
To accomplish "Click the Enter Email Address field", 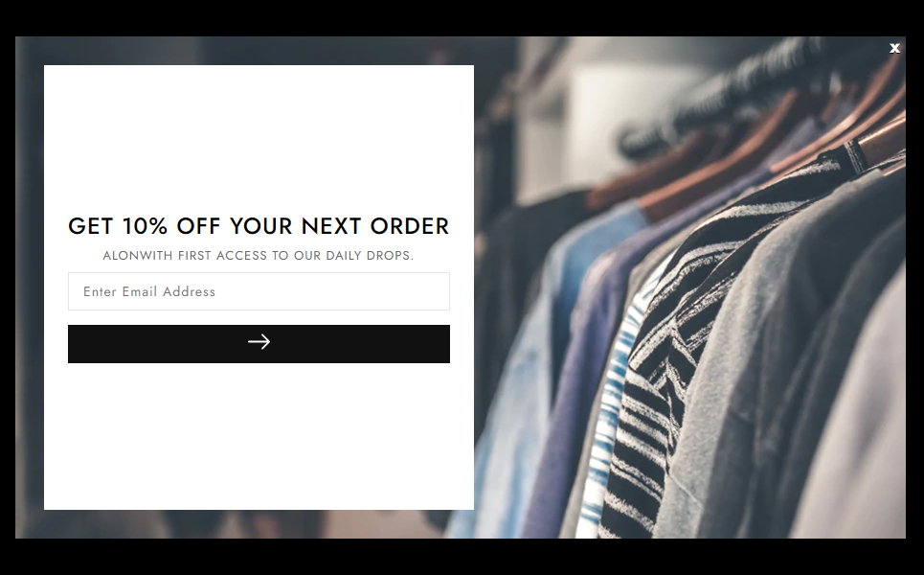I will tap(259, 291).
